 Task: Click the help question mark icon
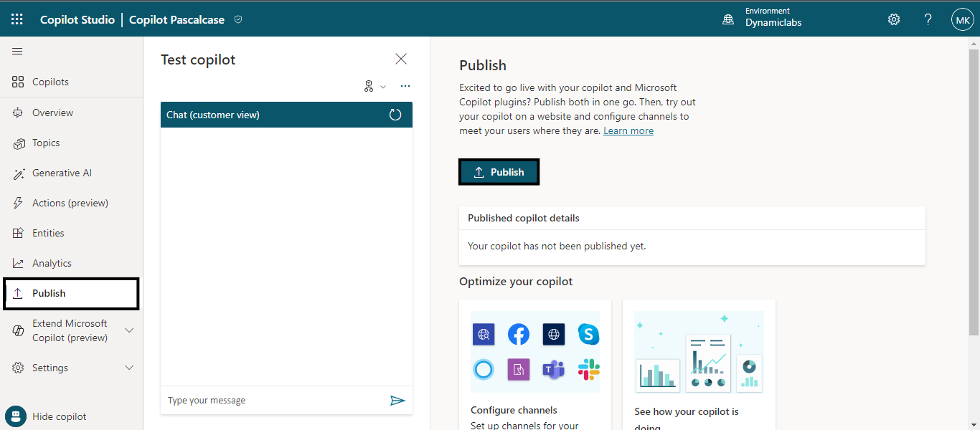[928, 19]
